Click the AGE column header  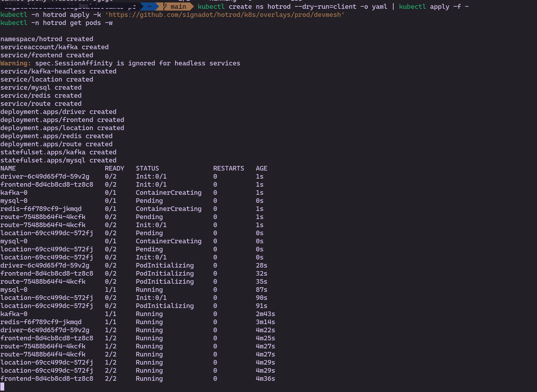261,168
